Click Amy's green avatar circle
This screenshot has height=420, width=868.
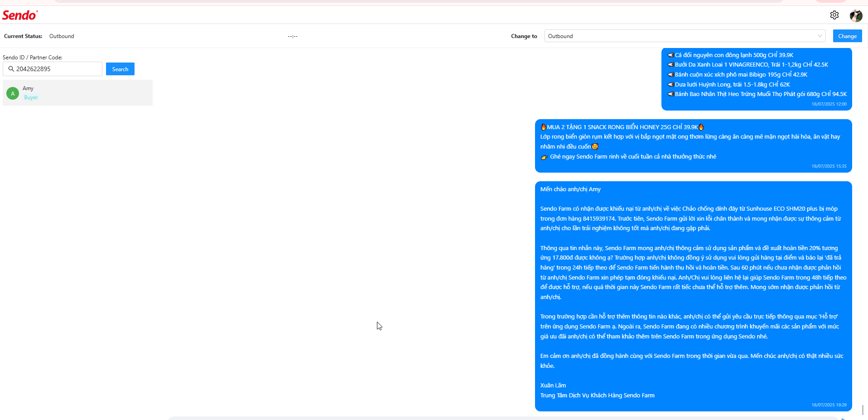(x=13, y=93)
